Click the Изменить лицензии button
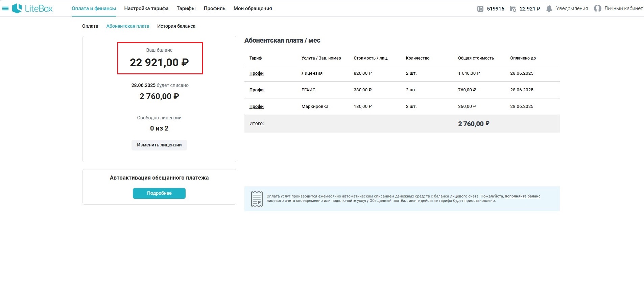The height and width of the screenshot is (304, 644). (x=159, y=145)
